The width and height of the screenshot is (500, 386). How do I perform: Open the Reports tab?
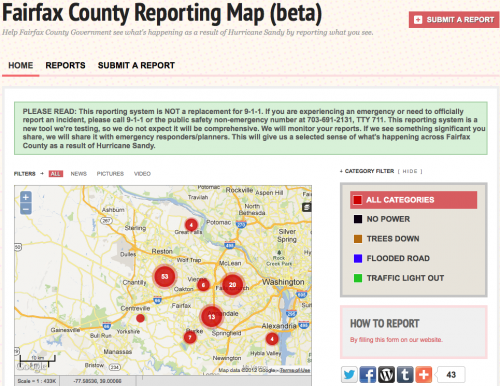click(65, 65)
